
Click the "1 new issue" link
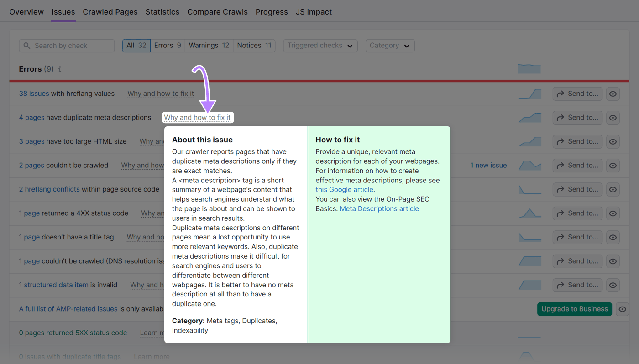[488, 165]
